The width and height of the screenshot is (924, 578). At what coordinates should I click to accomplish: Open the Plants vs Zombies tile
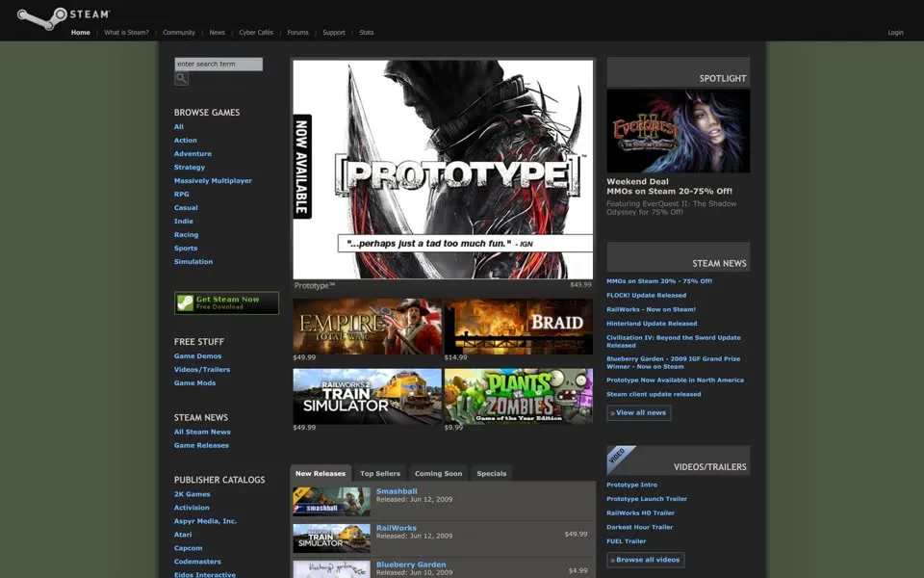click(x=519, y=396)
